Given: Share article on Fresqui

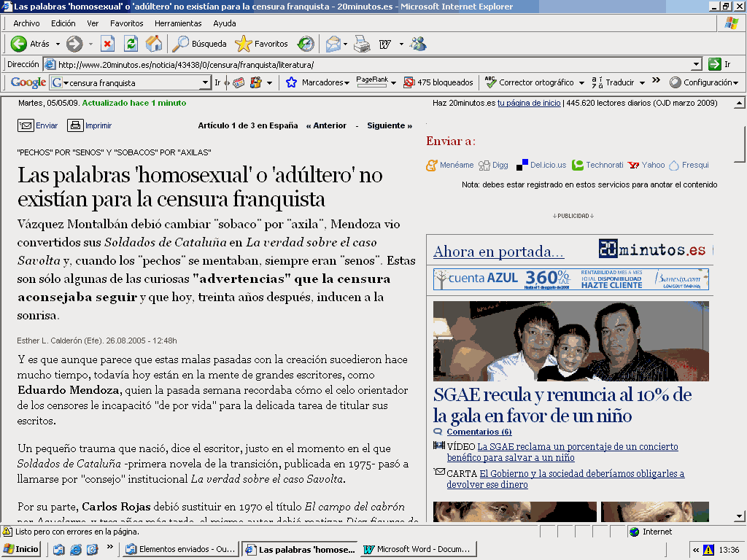Looking at the screenshot, I should 689,166.
